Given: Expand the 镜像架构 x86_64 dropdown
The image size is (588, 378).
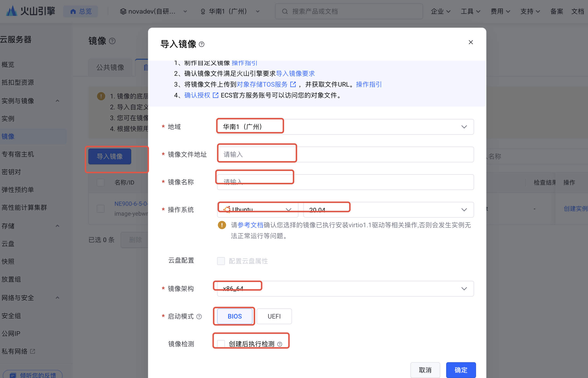Looking at the screenshot, I should point(345,289).
